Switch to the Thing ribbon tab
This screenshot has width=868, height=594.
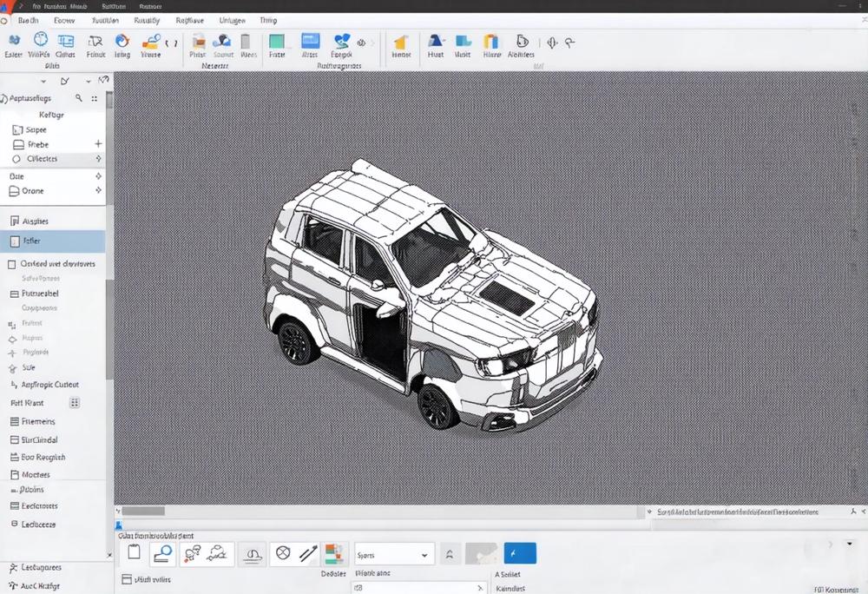coord(268,20)
